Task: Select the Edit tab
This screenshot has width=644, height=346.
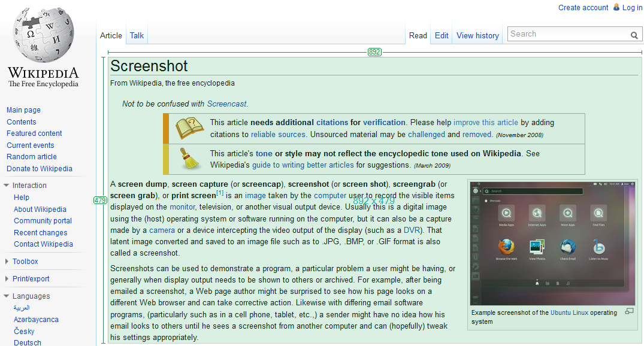Action: pos(442,36)
